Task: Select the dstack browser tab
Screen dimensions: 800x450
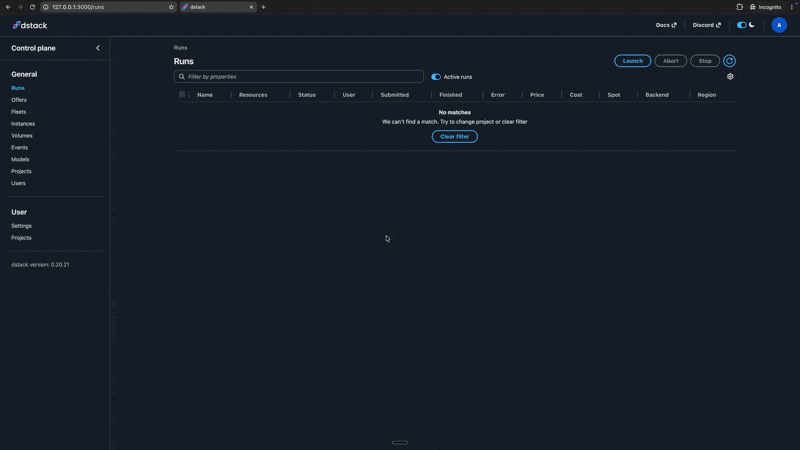Action: point(218,7)
